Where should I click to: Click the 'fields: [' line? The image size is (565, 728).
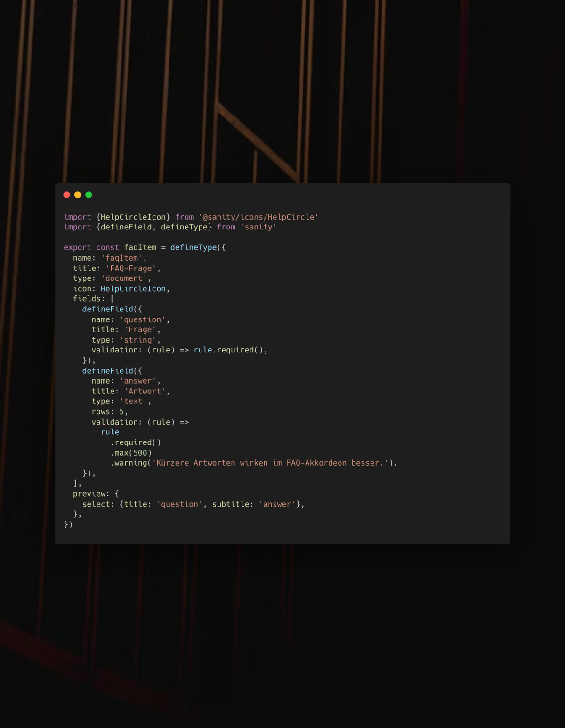(x=94, y=299)
